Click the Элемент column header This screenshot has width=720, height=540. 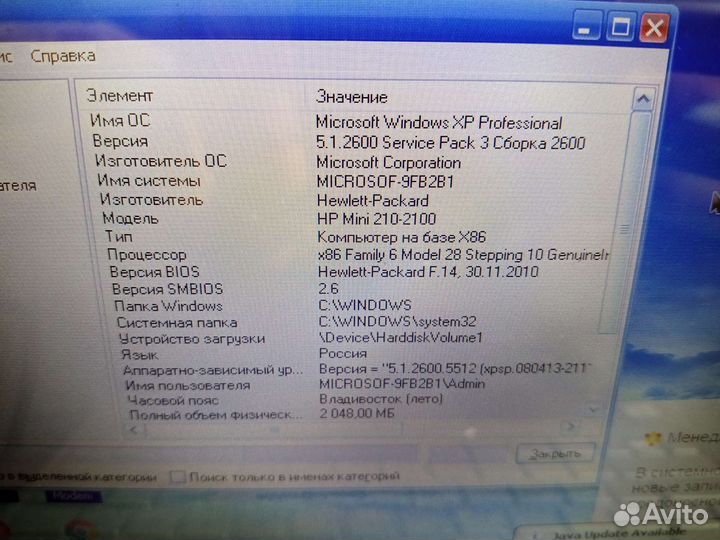click(x=120, y=96)
